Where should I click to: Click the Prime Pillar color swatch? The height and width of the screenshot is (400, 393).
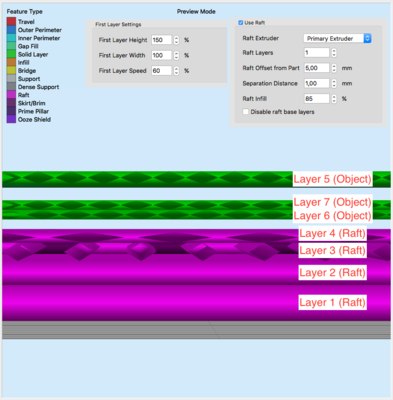[x=11, y=111]
